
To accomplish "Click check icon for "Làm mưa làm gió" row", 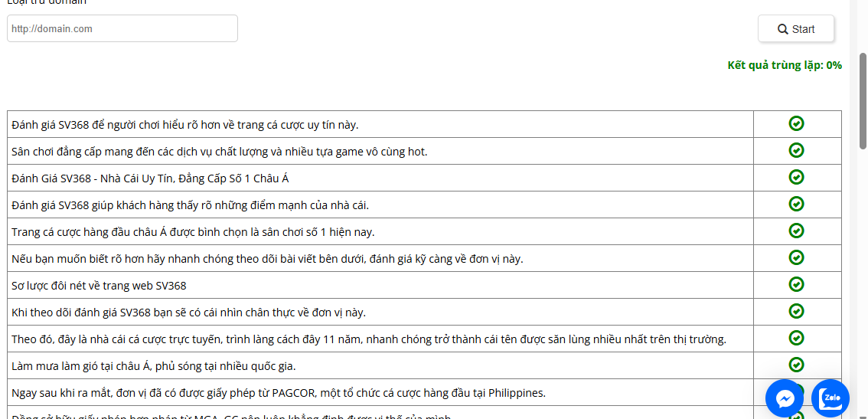I will click(x=796, y=365).
